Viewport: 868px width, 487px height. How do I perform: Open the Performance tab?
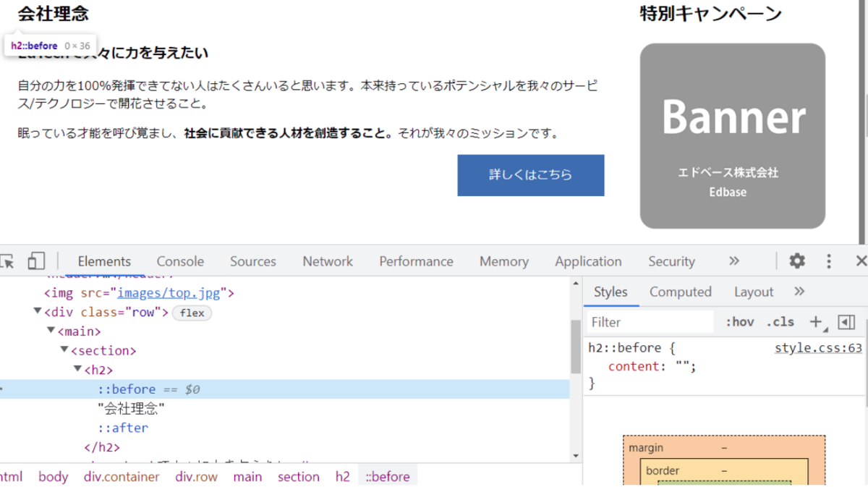coord(416,261)
